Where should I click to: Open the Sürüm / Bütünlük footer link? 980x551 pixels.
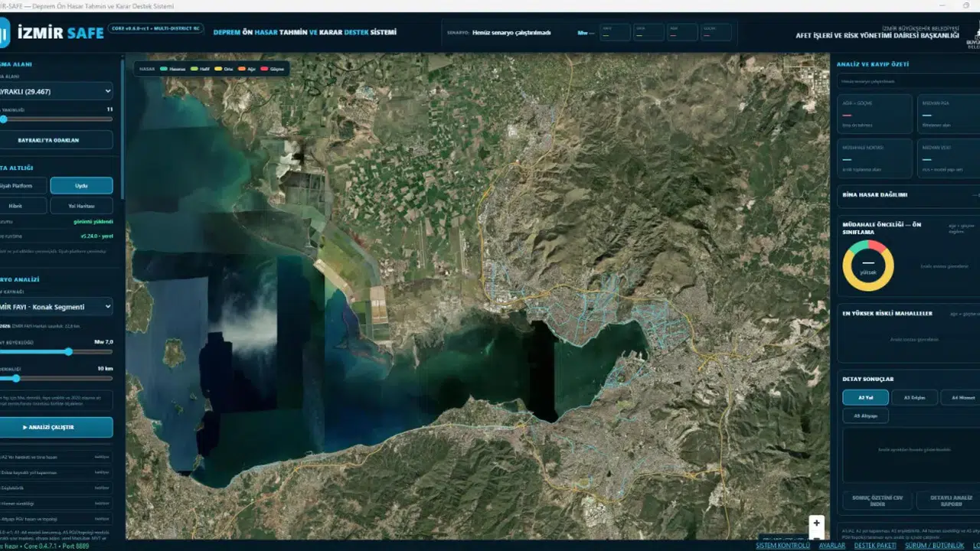pos(935,546)
